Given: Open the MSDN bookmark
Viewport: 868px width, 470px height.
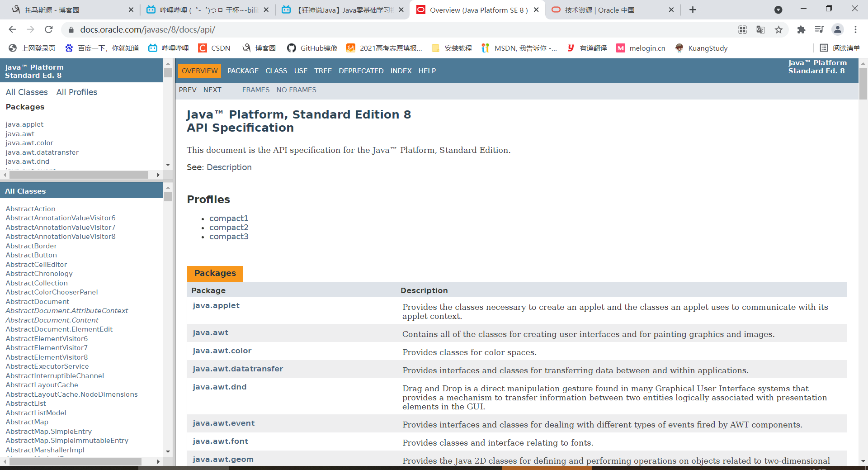Looking at the screenshot, I should coord(519,48).
